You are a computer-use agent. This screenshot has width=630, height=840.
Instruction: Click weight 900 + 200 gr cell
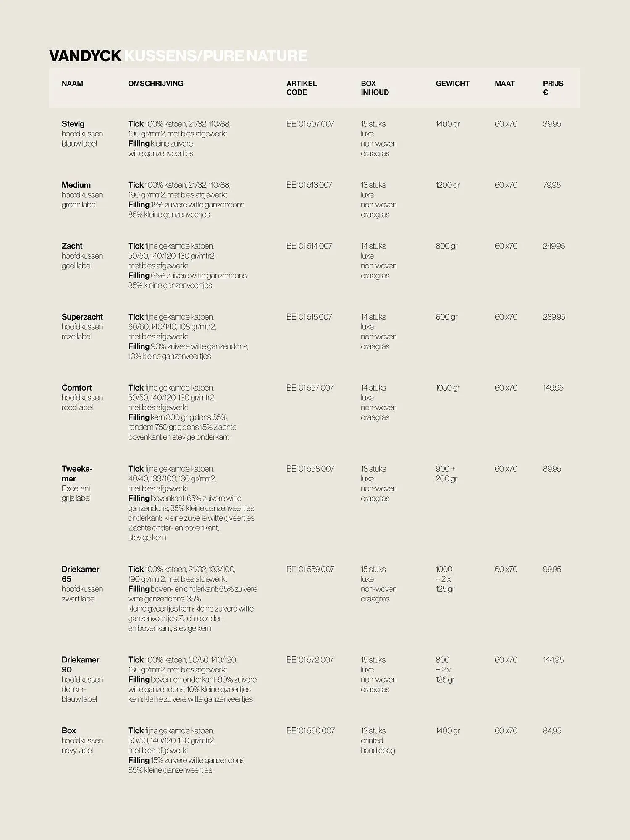(x=446, y=474)
